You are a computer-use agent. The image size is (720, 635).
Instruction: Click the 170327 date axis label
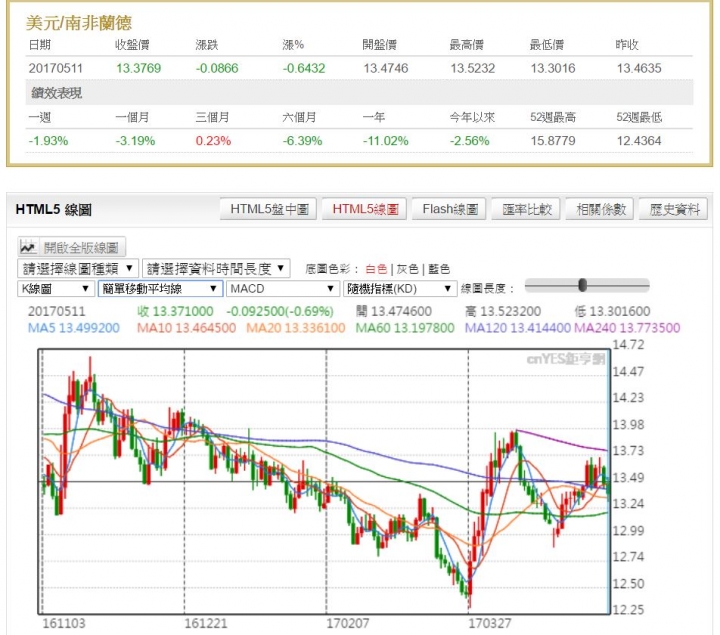[489, 624]
